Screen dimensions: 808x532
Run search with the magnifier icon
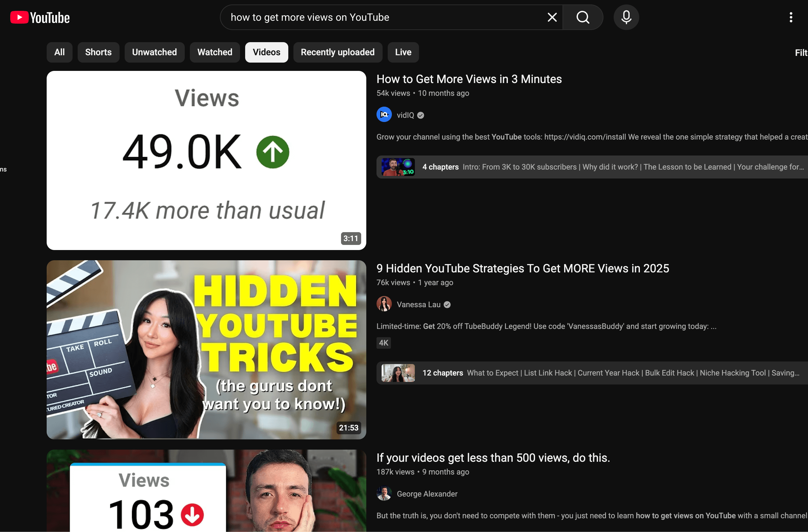583,17
